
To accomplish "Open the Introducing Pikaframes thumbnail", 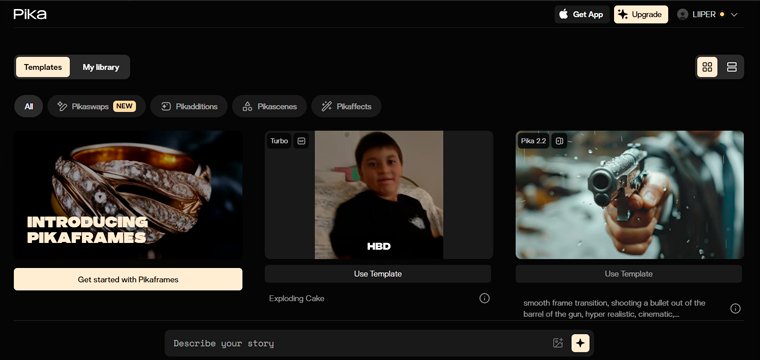I will (128, 195).
